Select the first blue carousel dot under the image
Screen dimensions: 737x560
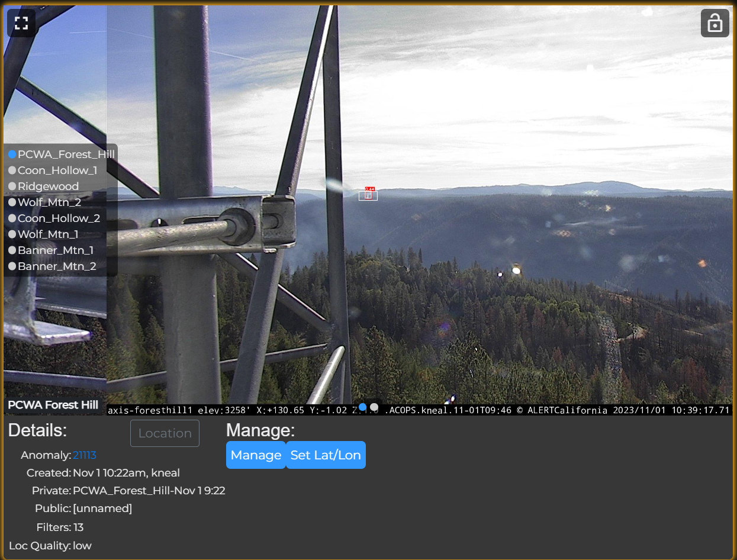coord(363,407)
